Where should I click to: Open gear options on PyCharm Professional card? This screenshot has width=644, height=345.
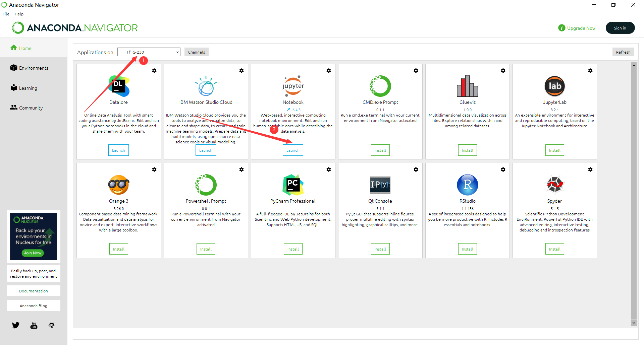coord(329,169)
